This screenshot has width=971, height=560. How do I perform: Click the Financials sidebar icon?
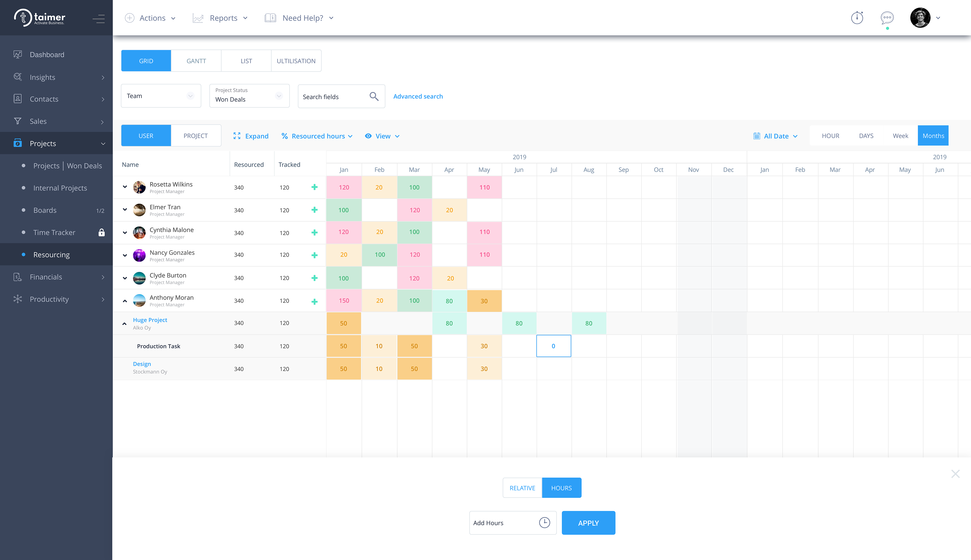click(x=18, y=277)
